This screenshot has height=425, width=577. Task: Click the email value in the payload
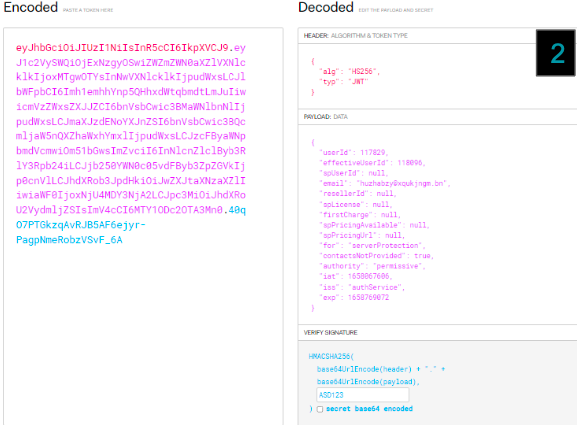(x=401, y=183)
